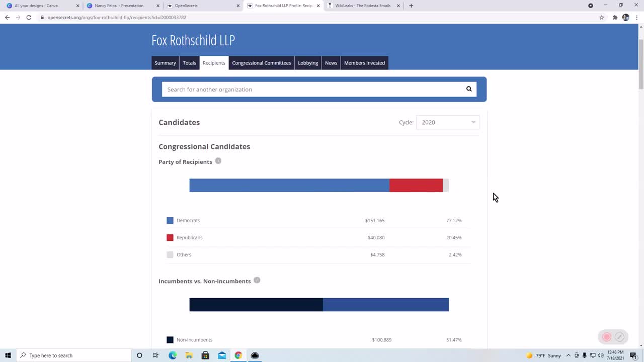Click the page vertical scrollbar thumb

(x=641, y=64)
